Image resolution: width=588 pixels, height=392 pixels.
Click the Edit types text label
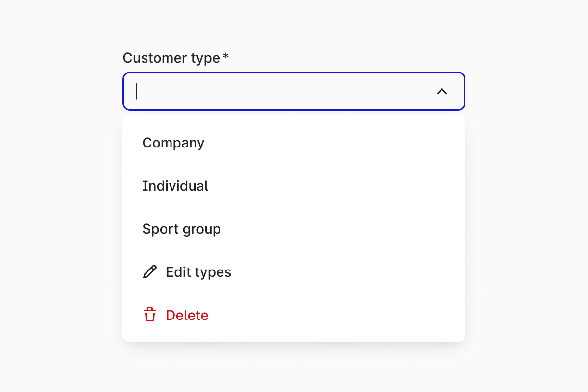coord(198,272)
